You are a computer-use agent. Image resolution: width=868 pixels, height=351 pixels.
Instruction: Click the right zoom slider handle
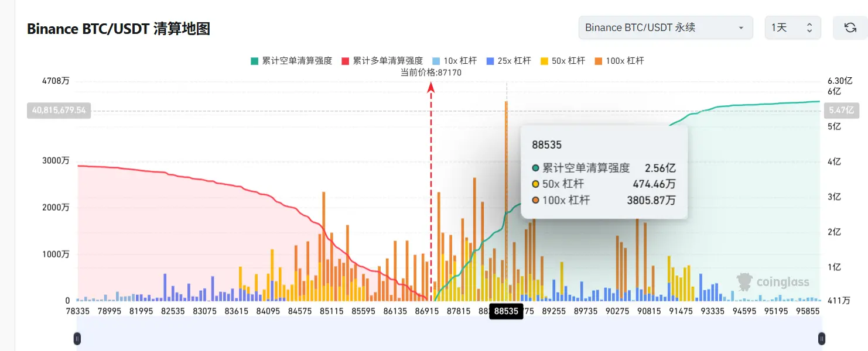(x=822, y=338)
